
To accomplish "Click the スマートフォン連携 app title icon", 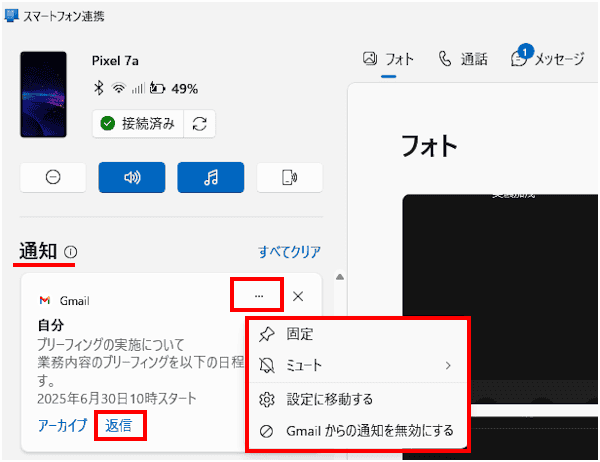I will [11, 16].
